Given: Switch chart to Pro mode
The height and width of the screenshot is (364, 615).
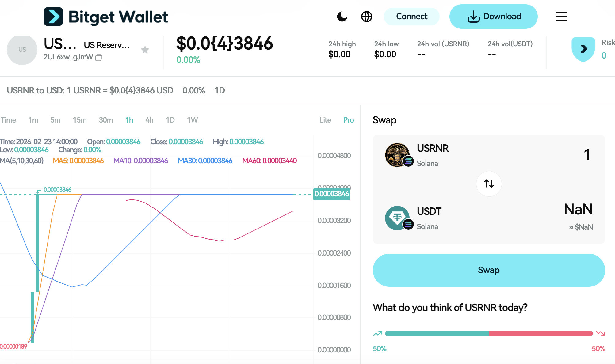Looking at the screenshot, I should pos(348,120).
